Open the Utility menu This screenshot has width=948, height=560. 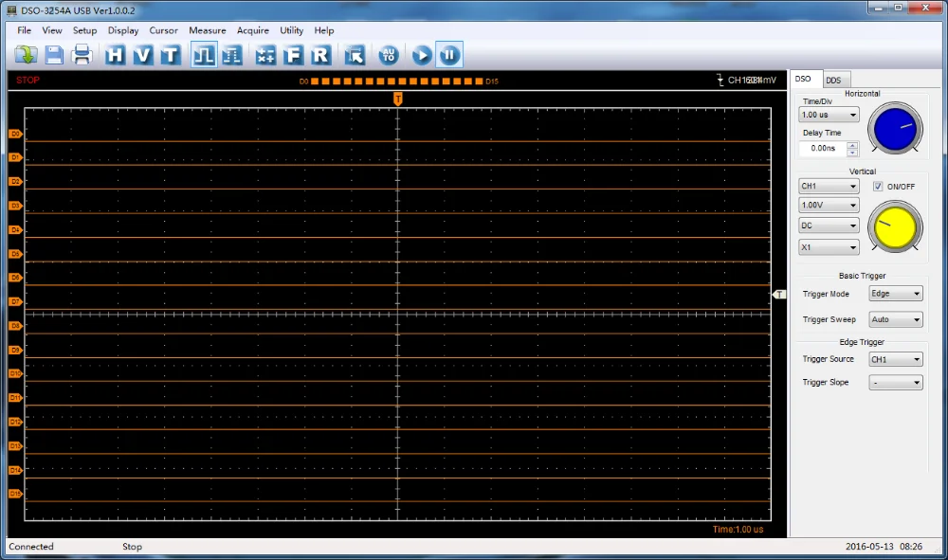(x=291, y=30)
